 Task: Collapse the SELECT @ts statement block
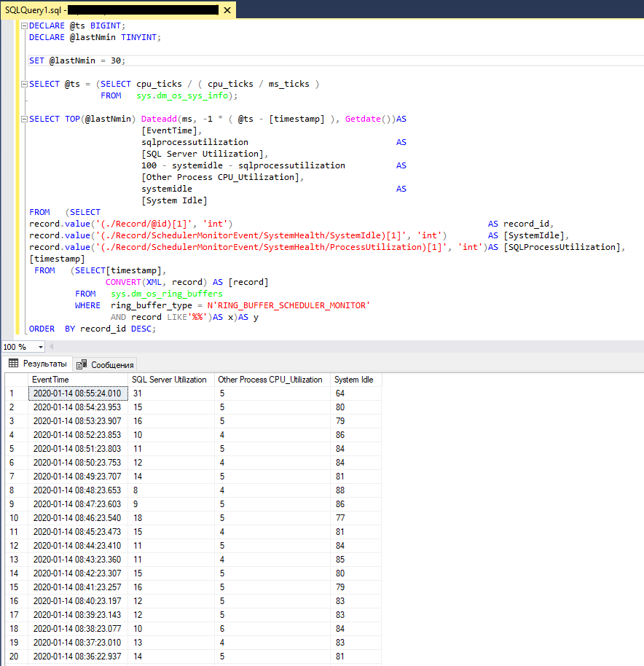coord(24,84)
